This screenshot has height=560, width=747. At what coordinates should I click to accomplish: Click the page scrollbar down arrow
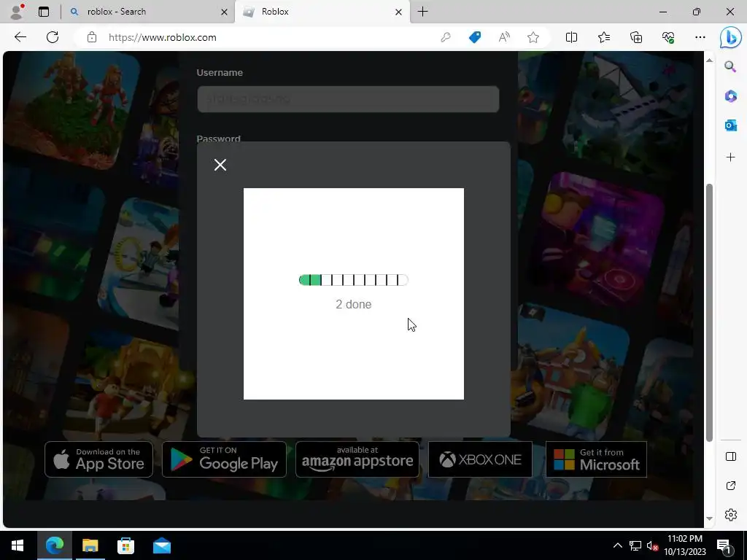tap(709, 518)
